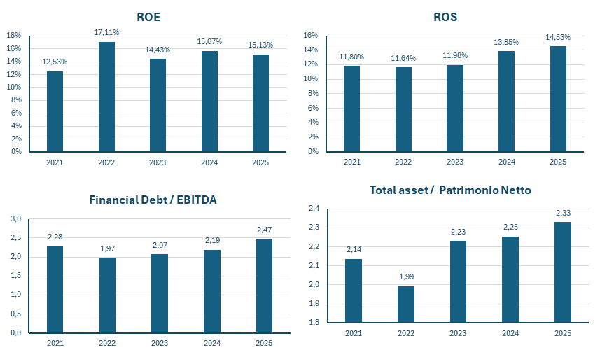Screen dimensions: 600x364
Task: Click the 11,64% data label
Action: (403, 59)
